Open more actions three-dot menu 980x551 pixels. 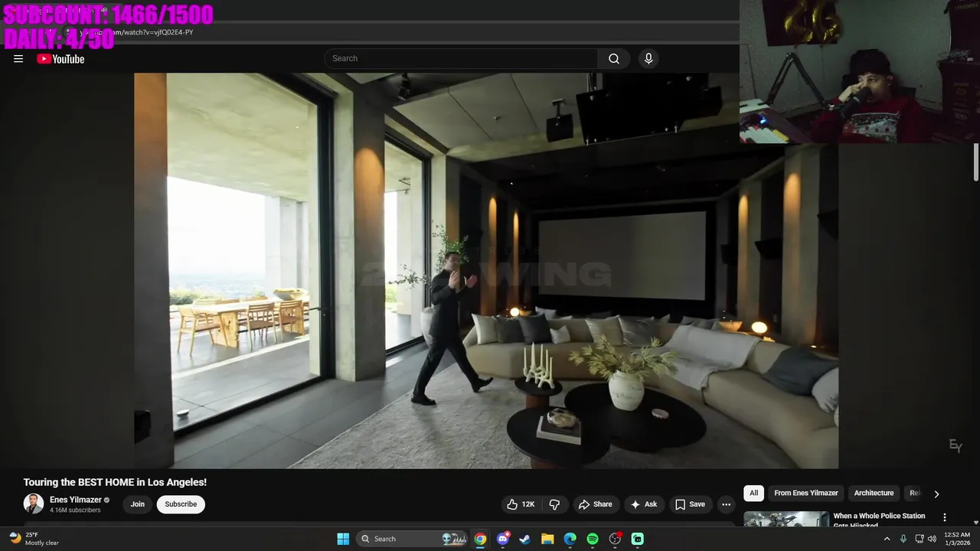[x=726, y=504]
